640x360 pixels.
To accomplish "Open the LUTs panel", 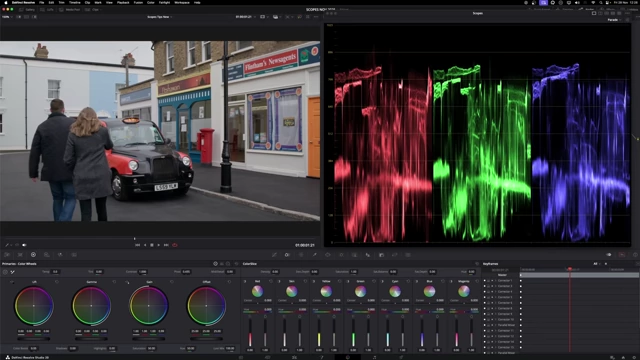I will (48, 9).
